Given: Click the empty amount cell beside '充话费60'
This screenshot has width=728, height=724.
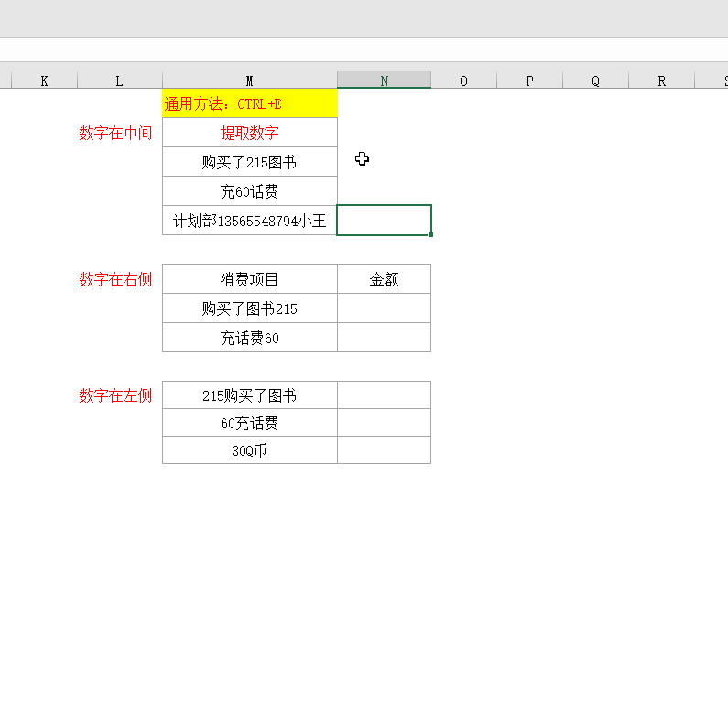Looking at the screenshot, I should tap(384, 338).
